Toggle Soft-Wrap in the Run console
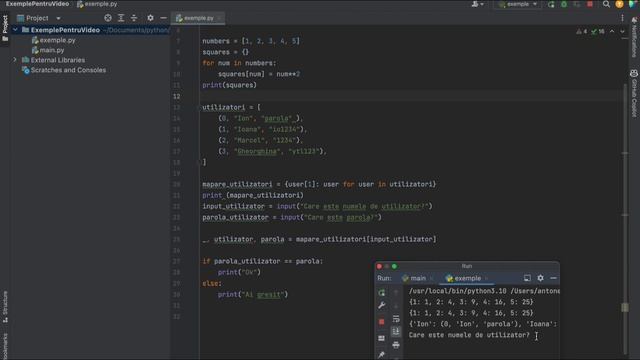Image resolution: width=640 pixels, height=360 pixels. click(x=396, y=319)
